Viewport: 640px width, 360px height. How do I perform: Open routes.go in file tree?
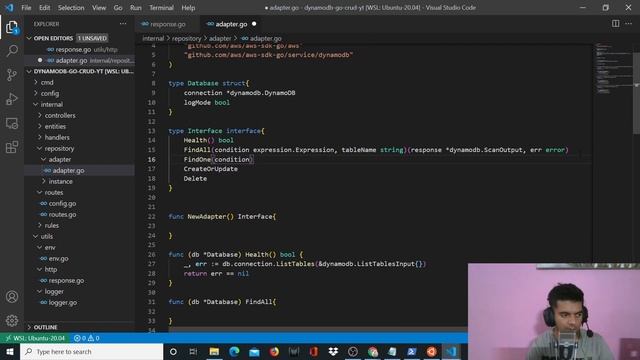[x=80, y=214]
